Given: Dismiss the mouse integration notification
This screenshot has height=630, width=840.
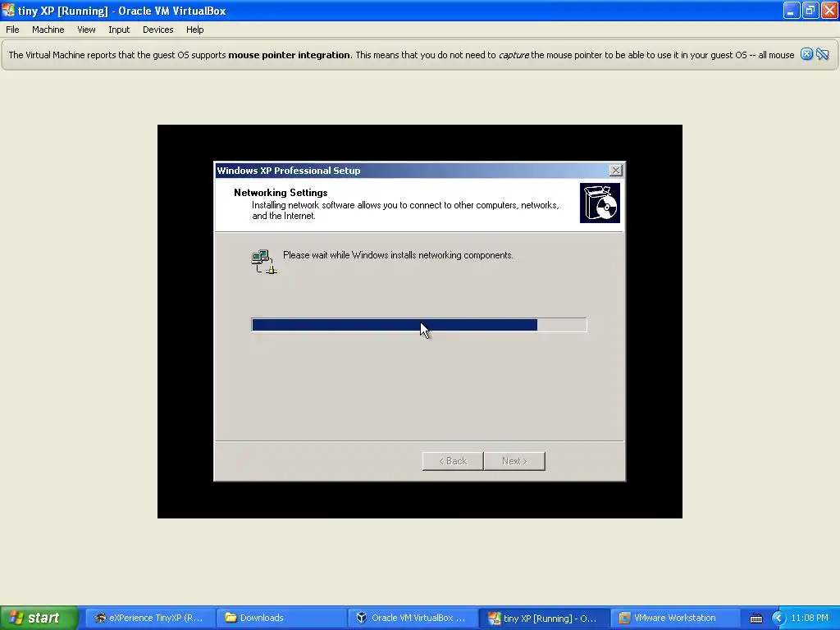Looking at the screenshot, I should (806, 54).
